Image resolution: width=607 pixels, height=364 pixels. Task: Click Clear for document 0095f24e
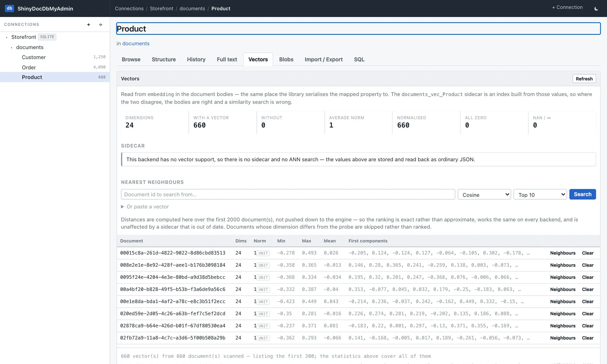click(588, 277)
